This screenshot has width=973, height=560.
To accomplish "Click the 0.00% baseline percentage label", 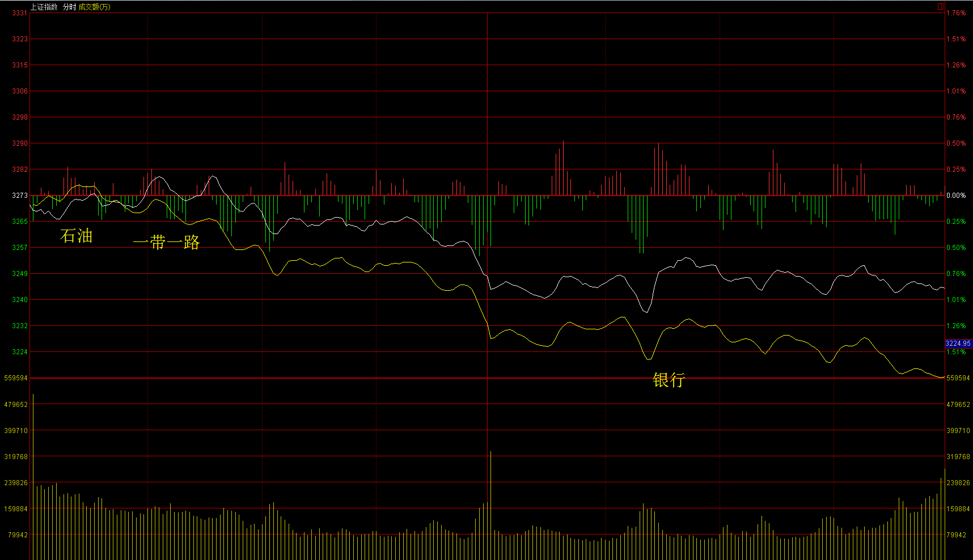I will click(x=956, y=196).
